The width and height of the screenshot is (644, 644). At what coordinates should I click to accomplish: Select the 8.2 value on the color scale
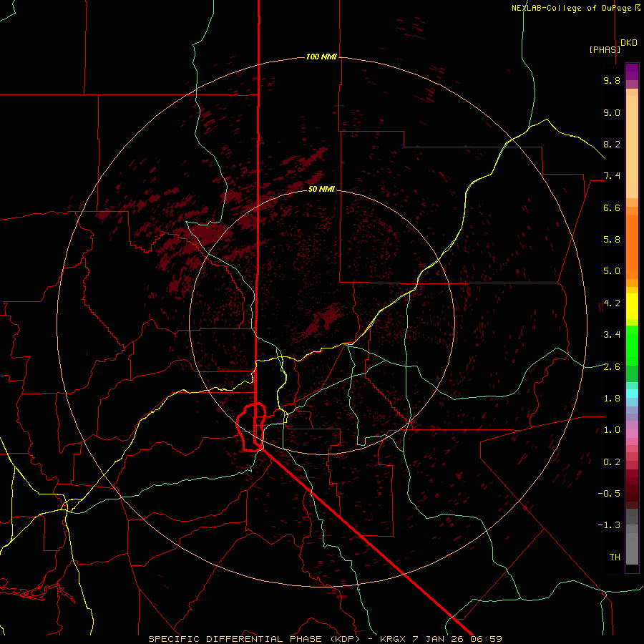tap(612, 144)
